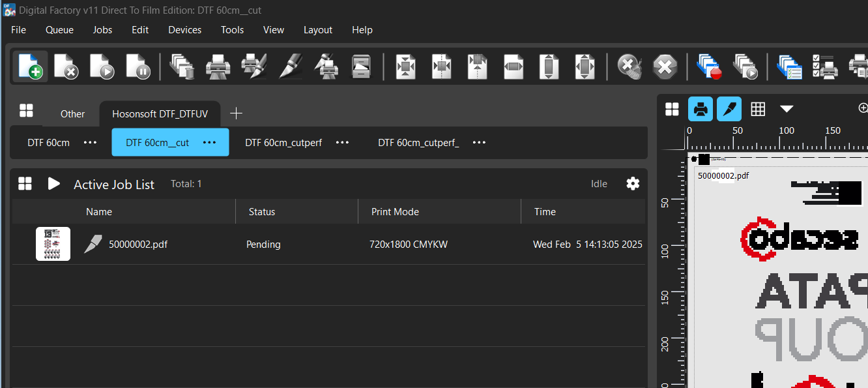Click the add new job file icon
The height and width of the screenshot is (388, 868).
coord(30,67)
